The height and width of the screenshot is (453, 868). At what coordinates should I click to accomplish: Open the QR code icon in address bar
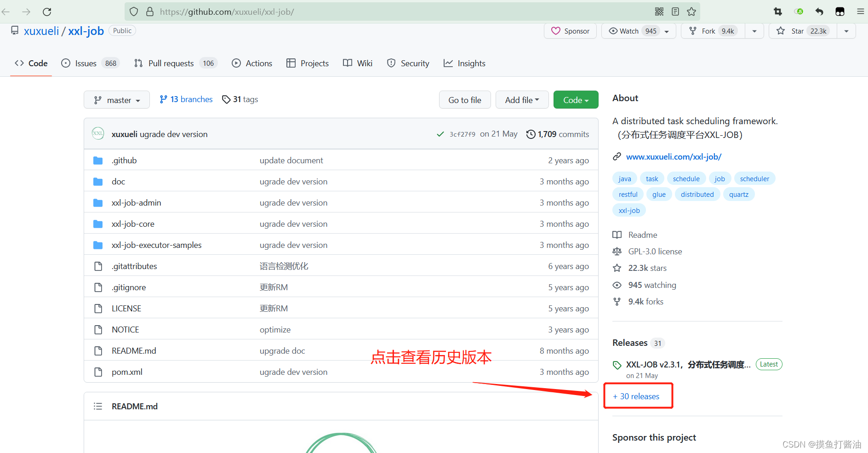[659, 11]
